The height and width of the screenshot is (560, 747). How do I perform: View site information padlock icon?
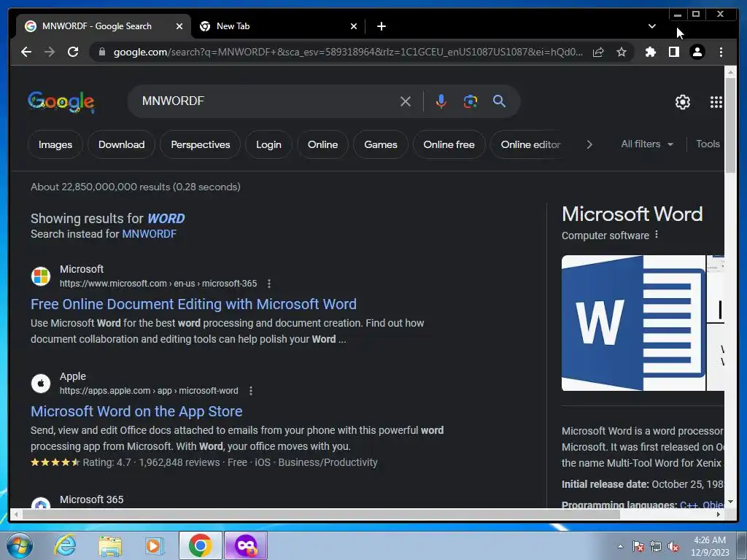[101, 52]
